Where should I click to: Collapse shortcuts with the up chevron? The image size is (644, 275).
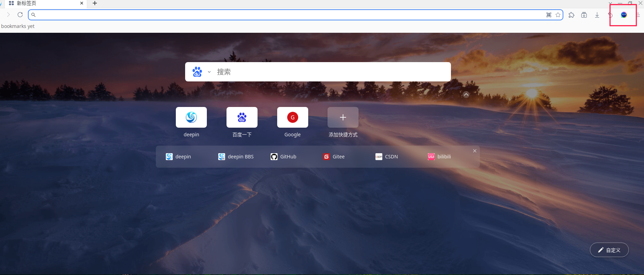coord(466,95)
